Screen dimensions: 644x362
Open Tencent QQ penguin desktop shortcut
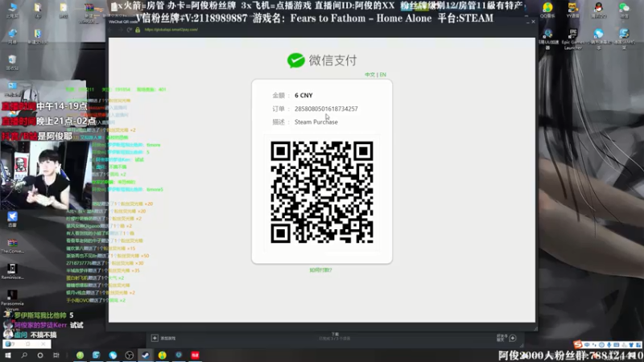click(x=598, y=10)
